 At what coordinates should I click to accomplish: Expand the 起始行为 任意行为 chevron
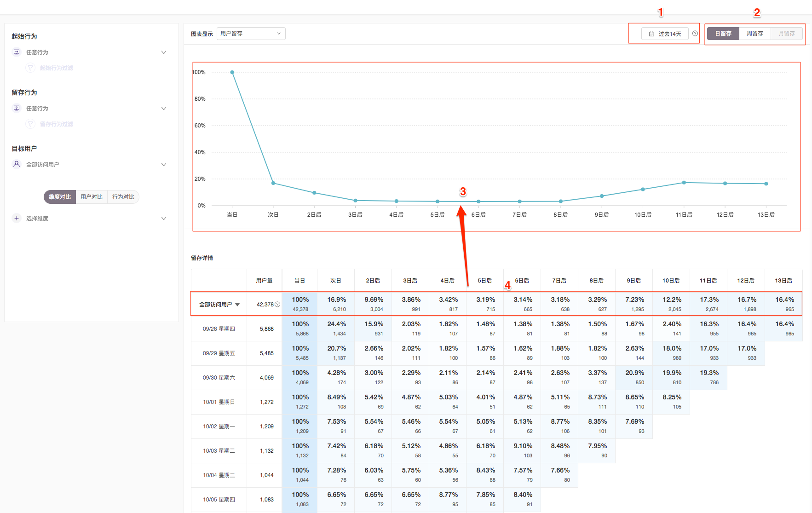(x=164, y=52)
